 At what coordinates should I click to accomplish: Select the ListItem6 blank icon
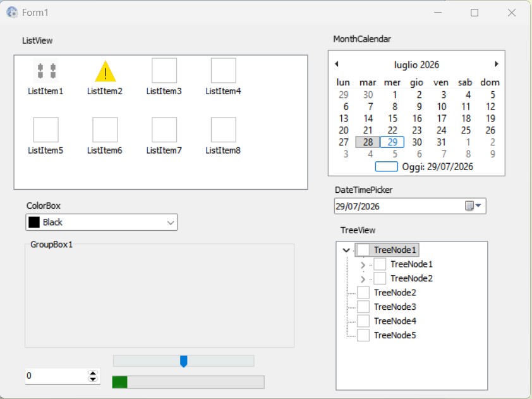[105, 130]
